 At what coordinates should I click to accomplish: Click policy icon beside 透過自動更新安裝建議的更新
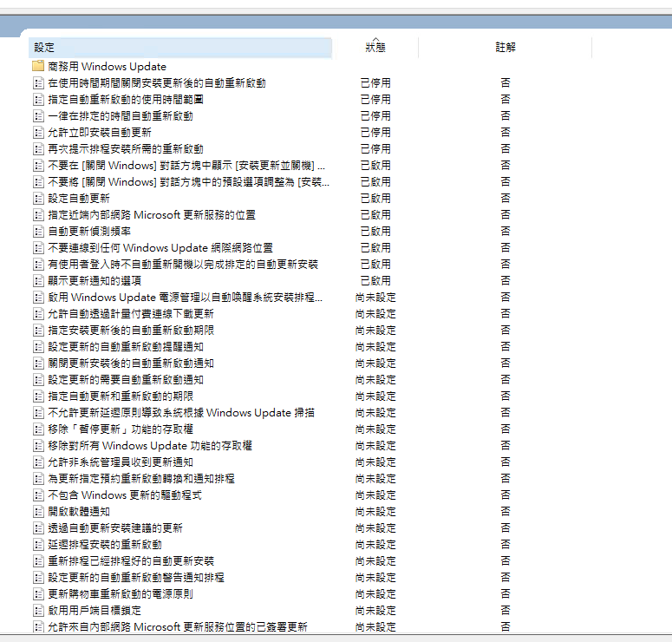click(x=38, y=528)
